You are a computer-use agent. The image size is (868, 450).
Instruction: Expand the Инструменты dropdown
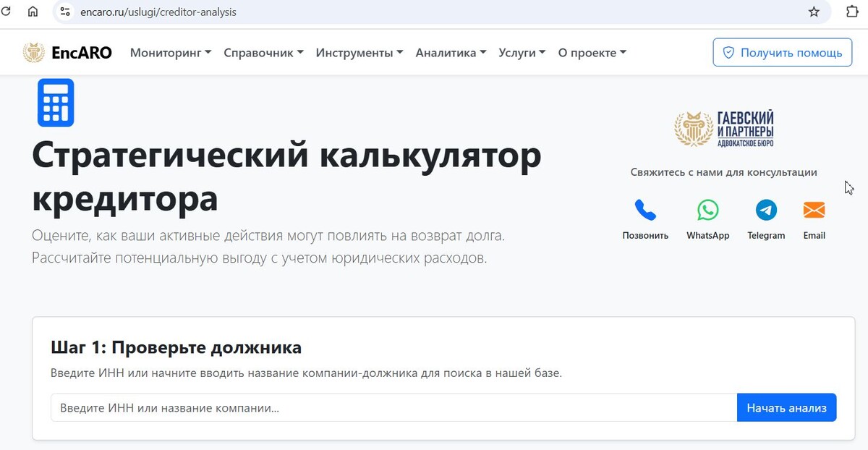[x=358, y=52]
